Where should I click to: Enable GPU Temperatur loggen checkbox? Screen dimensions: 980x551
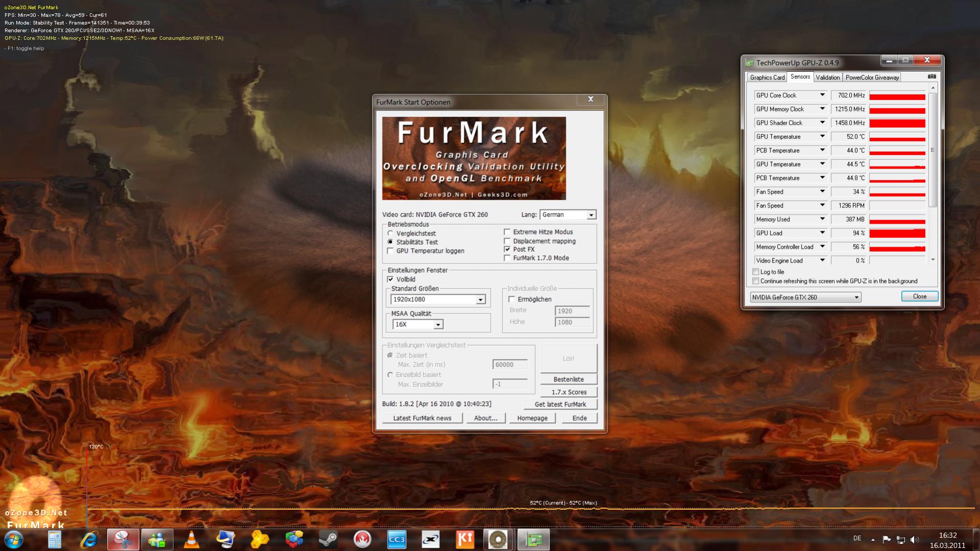click(x=391, y=251)
